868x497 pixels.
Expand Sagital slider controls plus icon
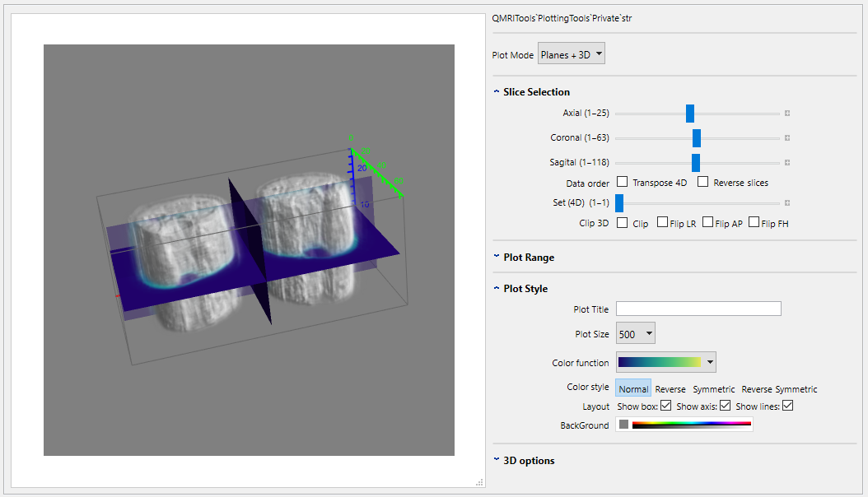pos(787,163)
